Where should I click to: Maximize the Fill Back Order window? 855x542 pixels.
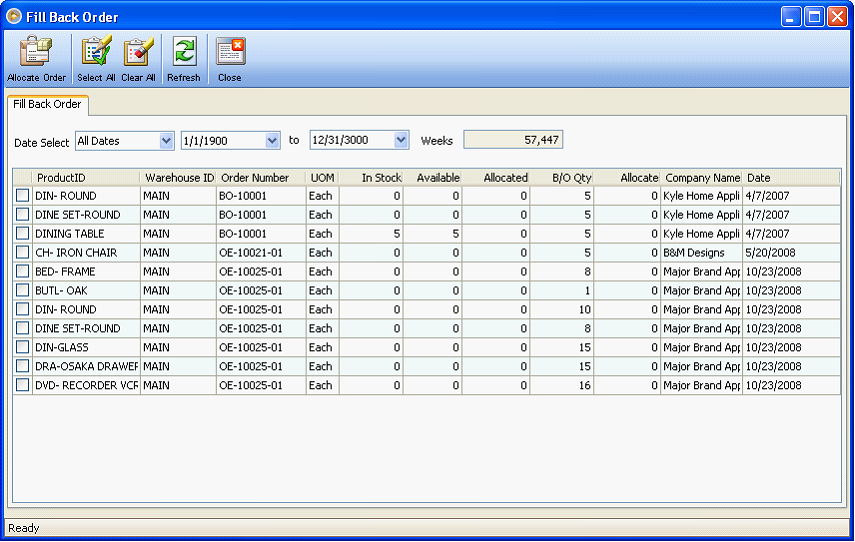[x=814, y=17]
